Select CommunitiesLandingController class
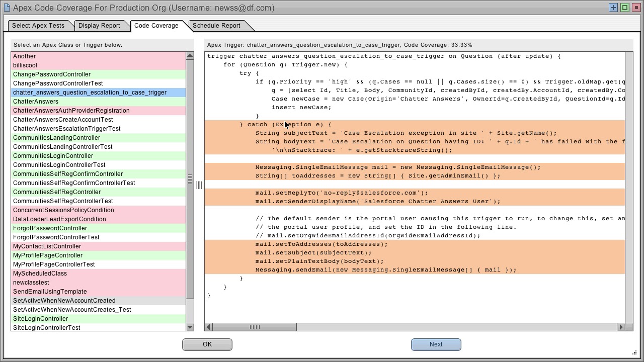Screen dimensions: 644x362 point(99,138)
